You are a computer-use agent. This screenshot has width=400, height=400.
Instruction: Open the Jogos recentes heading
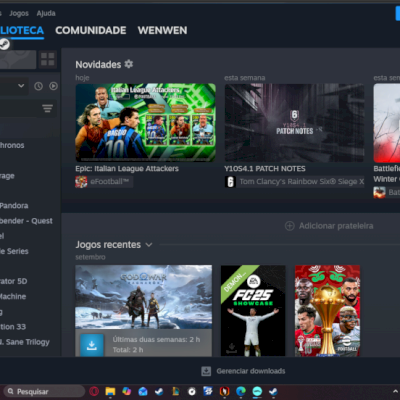click(x=108, y=245)
